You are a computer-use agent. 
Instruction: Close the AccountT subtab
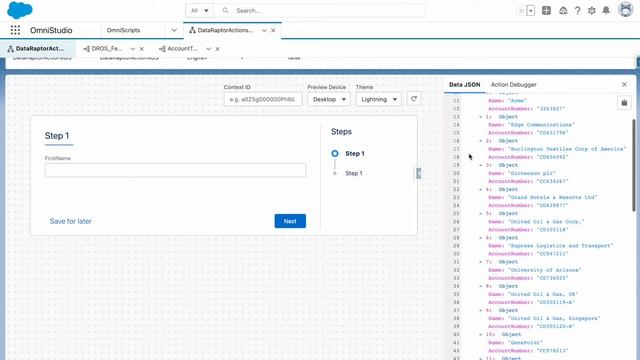218,49
